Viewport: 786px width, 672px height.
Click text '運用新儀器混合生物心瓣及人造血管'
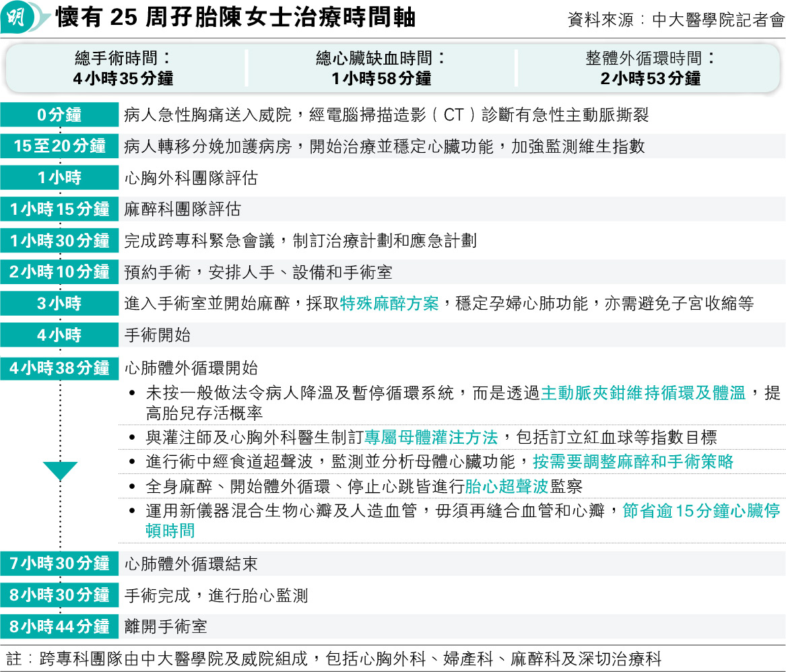coord(282,510)
